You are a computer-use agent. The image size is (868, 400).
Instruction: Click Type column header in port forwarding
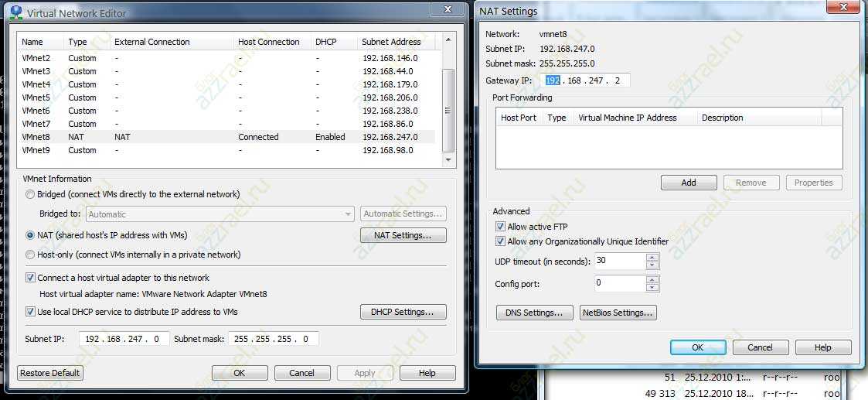[557, 118]
